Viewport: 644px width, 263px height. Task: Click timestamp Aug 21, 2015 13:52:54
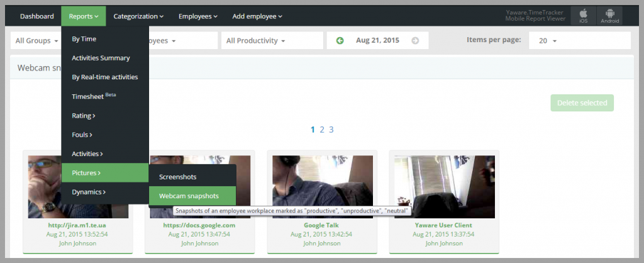pyautogui.click(x=77, y=234)
